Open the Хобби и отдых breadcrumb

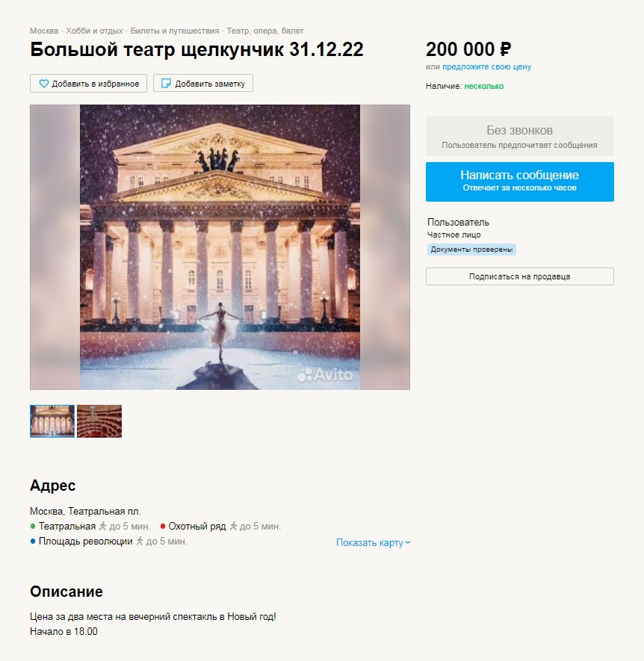[x=94, y=31]
